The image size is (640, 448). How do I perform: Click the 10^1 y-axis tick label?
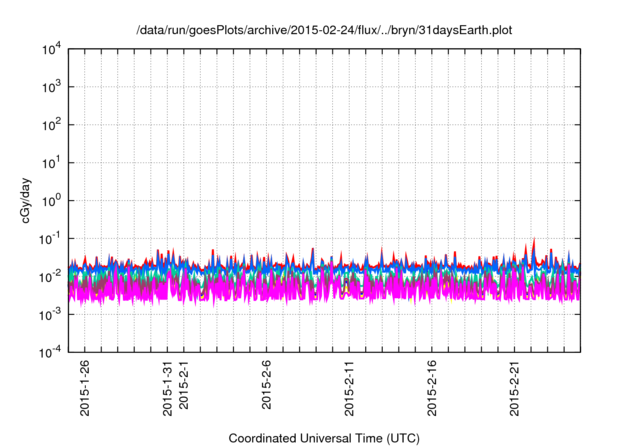[52, 163]
